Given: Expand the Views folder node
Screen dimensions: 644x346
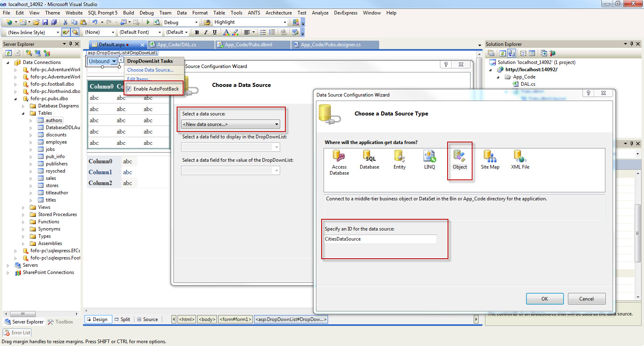Looking at the screenshot, I should pos(23,208).
